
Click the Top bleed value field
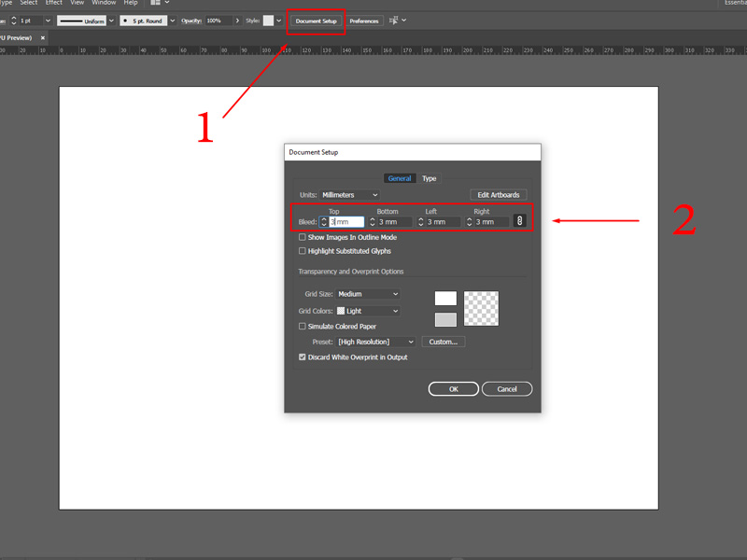[x=346, y=222]
